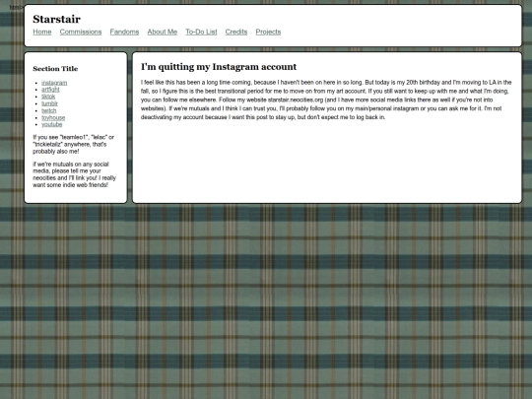Open the To-Do List link
Image resolution: width=532 pixels, height=399 pixels.
201,32
